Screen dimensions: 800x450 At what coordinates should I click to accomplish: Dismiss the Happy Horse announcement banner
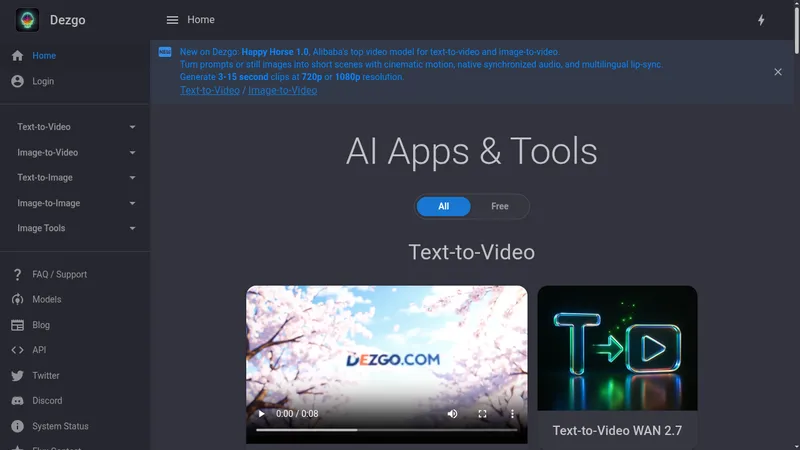tap(778, 72)
